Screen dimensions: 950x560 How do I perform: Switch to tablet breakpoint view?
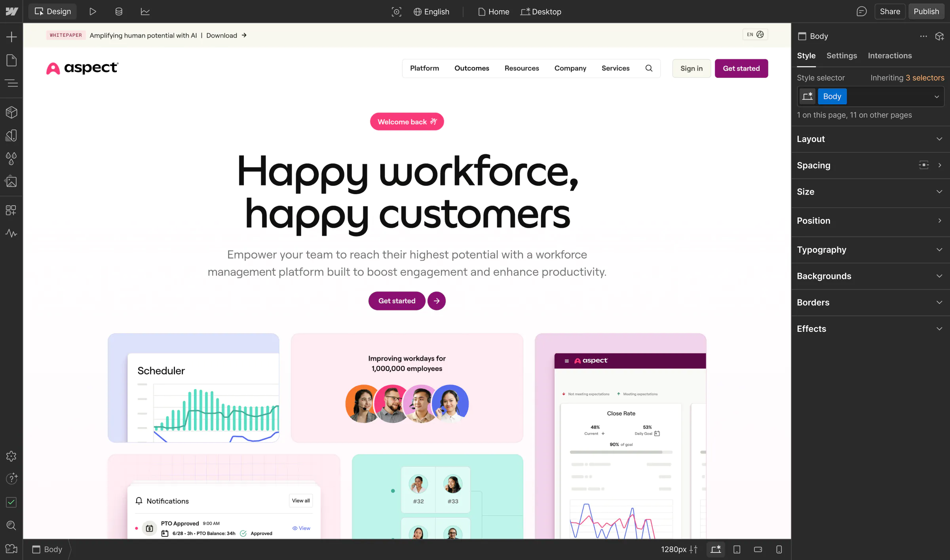coord(737,549)
